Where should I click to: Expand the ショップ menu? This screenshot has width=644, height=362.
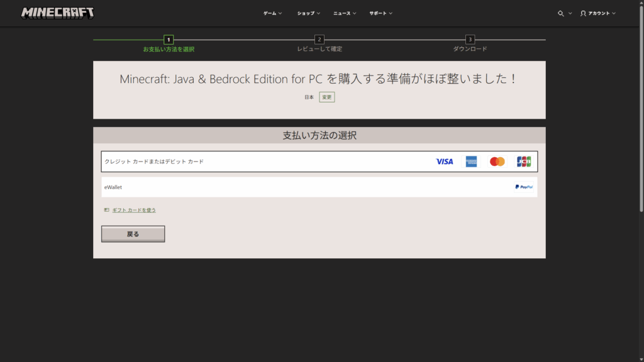click(308, 14)
